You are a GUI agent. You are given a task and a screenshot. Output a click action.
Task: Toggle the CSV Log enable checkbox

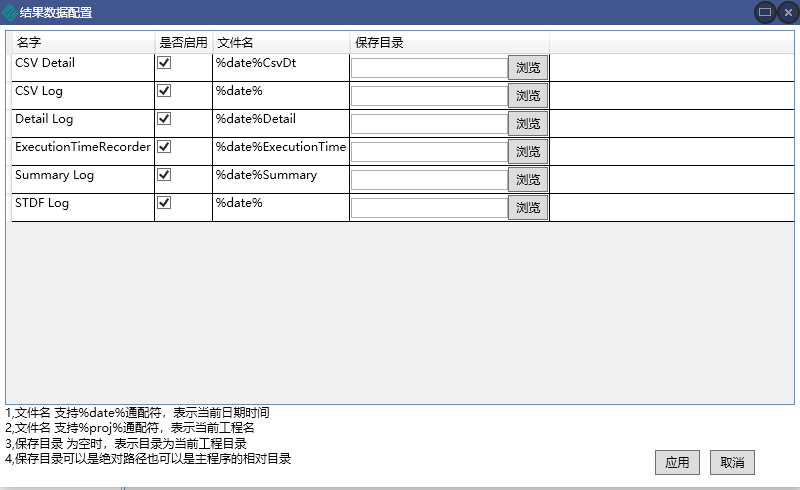click(x=164, y=91)
